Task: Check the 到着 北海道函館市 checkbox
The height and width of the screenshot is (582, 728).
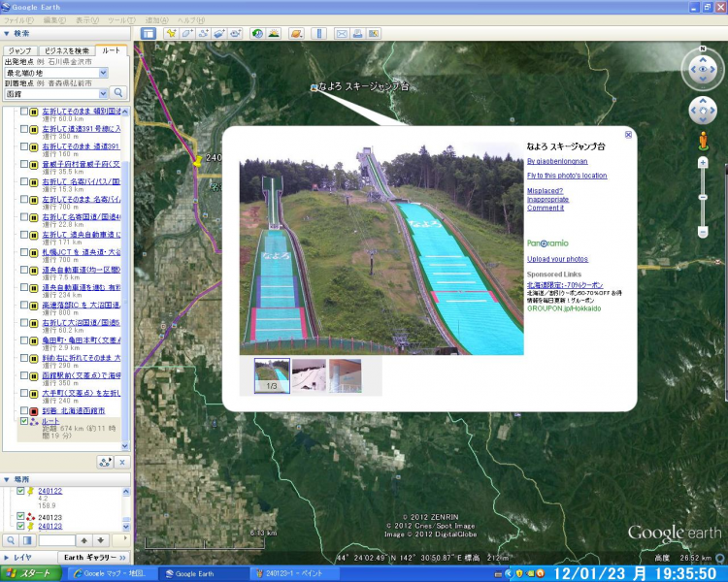Action: [x=24, y=410]
